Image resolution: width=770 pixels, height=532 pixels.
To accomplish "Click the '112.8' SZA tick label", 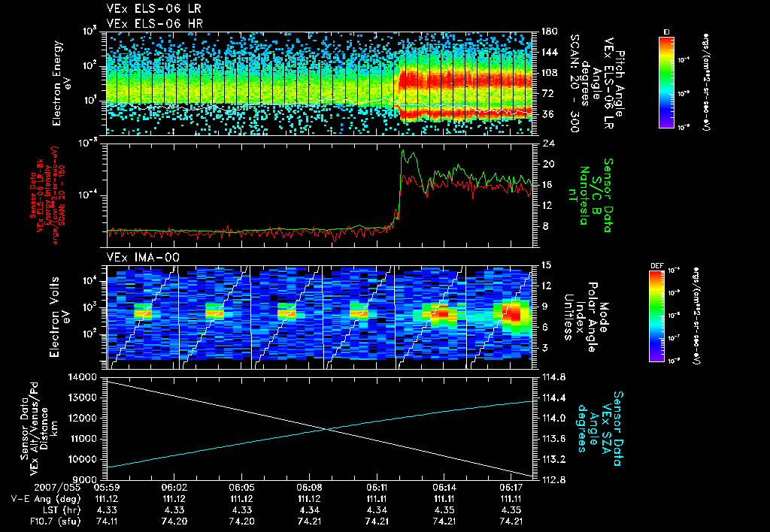I will coord(553,479).
